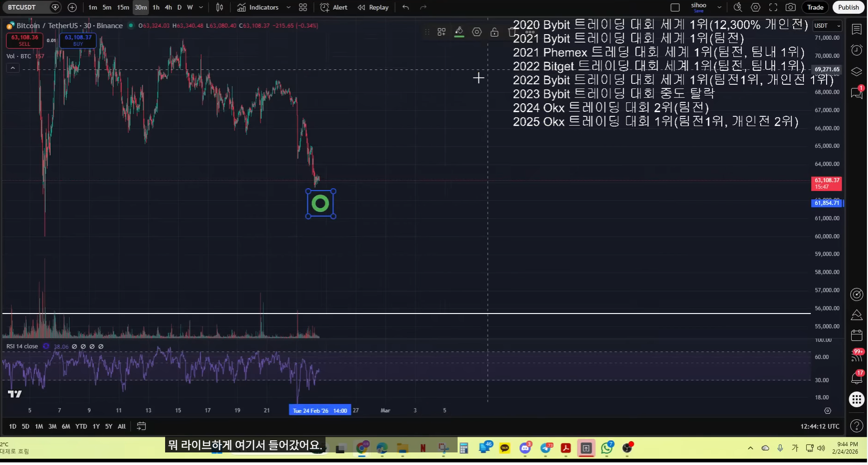Image resolution: width=868 pixels, height=465 pixels.
Task: Open notifications bell with 17 badge
Action: (x=856, y=376)
